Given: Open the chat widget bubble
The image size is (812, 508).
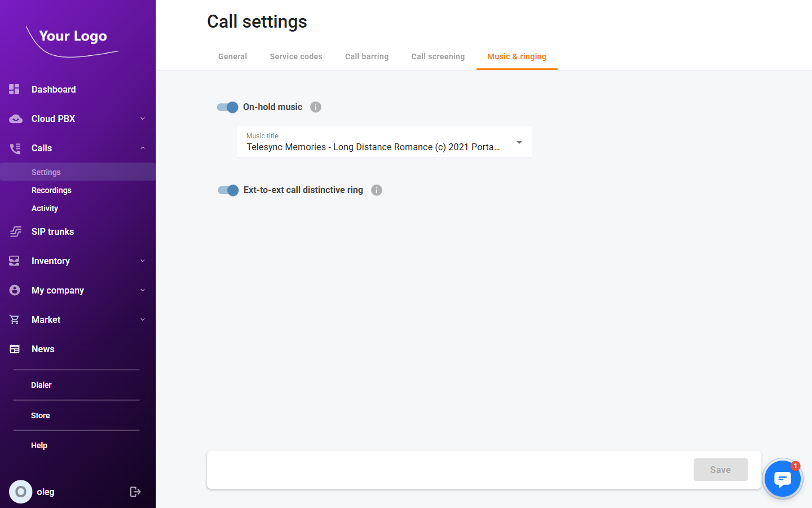Looking at the screenshot, I should point(783,479).
